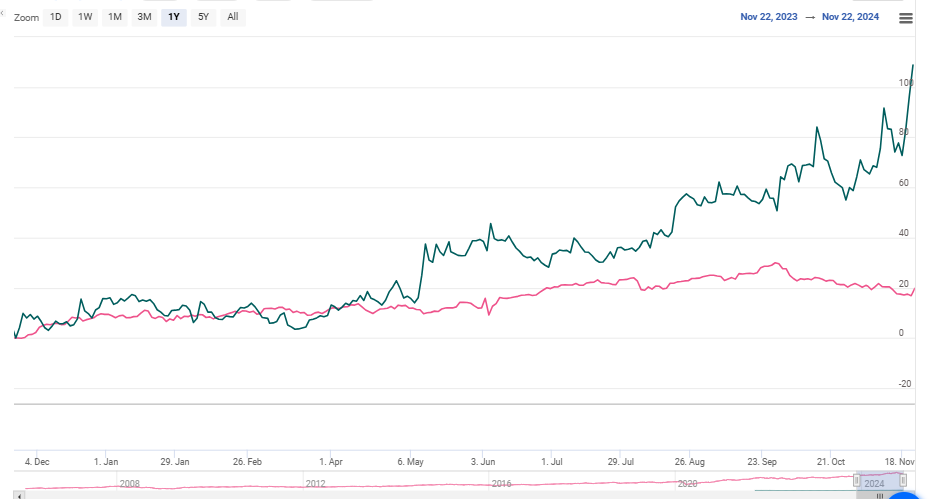Select the 1D zoom range
The image size is (931, 499).
[x=55, y=17]
